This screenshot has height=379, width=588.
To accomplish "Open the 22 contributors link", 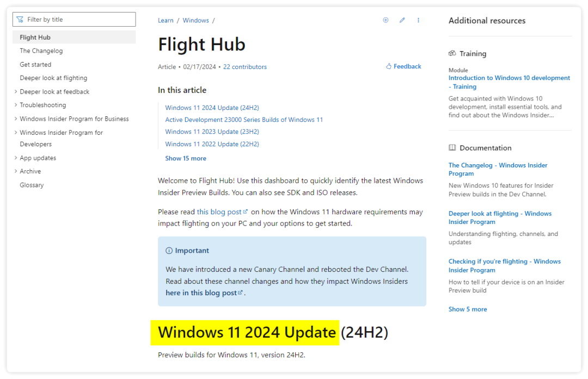I will click(x=245, y=67).
